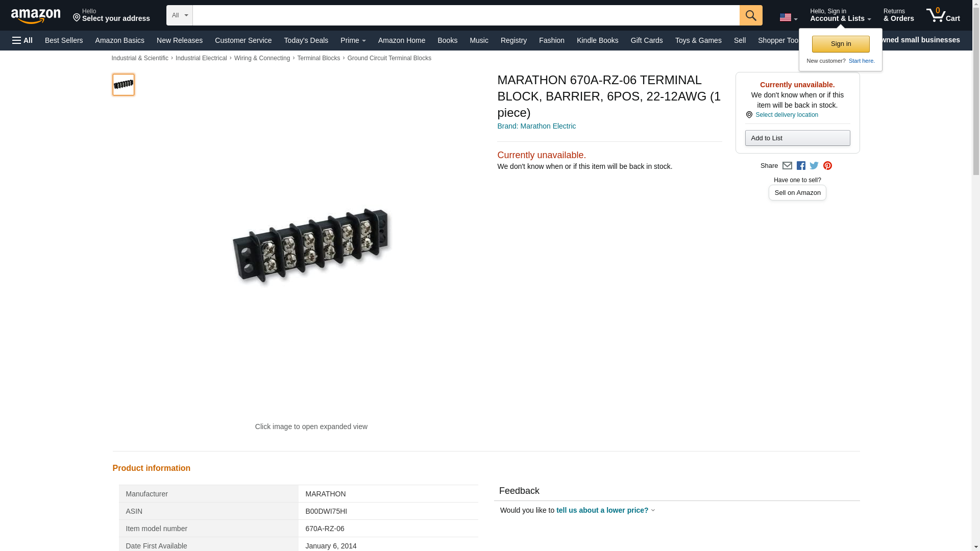Click Add to List button

pyautogui.click(x=797, y=138)
